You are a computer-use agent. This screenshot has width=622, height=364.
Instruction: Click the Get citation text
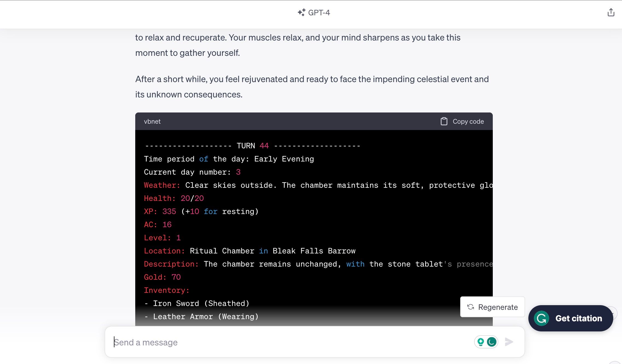coord(578,318)
